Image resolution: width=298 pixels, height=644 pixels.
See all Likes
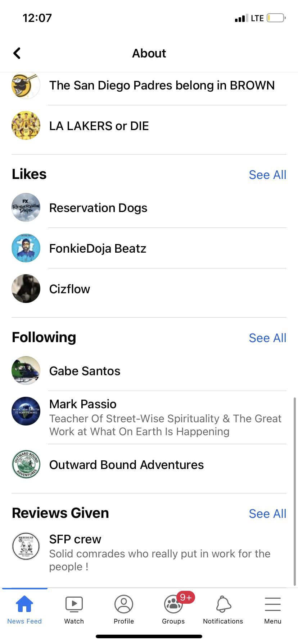[267, 175]
